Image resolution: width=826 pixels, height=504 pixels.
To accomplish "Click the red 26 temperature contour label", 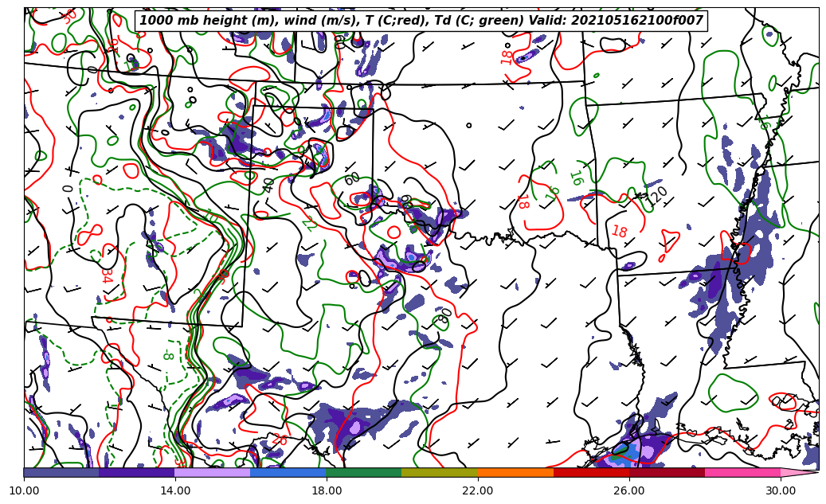I will click(280, 439).
